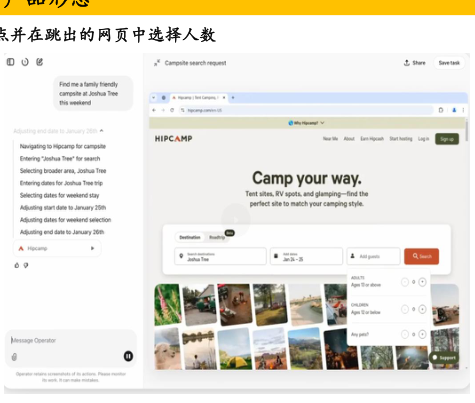Attach a file with paperclip icon
Image resolution: width=475 pixels, height=403 pixels.
[x=14, y=357]
